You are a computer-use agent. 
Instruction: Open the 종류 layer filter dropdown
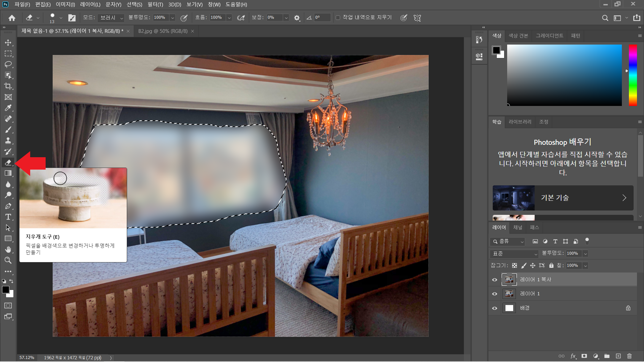[507, 241]
